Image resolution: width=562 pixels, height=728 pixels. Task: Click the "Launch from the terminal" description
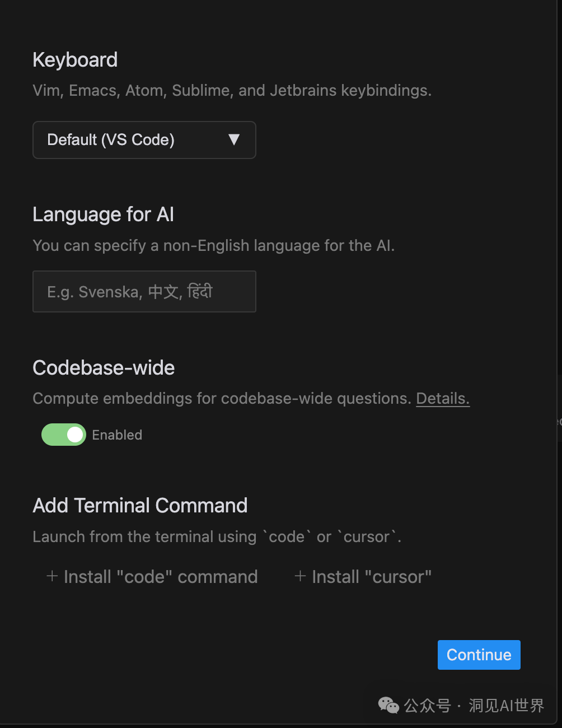(x=217, y=537)
